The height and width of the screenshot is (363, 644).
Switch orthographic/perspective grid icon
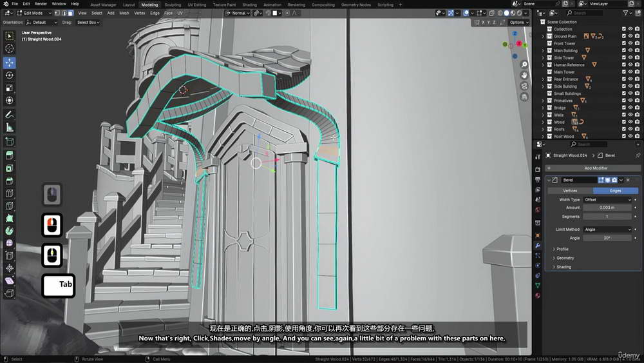pyautogui.click(x=524, y=97)
